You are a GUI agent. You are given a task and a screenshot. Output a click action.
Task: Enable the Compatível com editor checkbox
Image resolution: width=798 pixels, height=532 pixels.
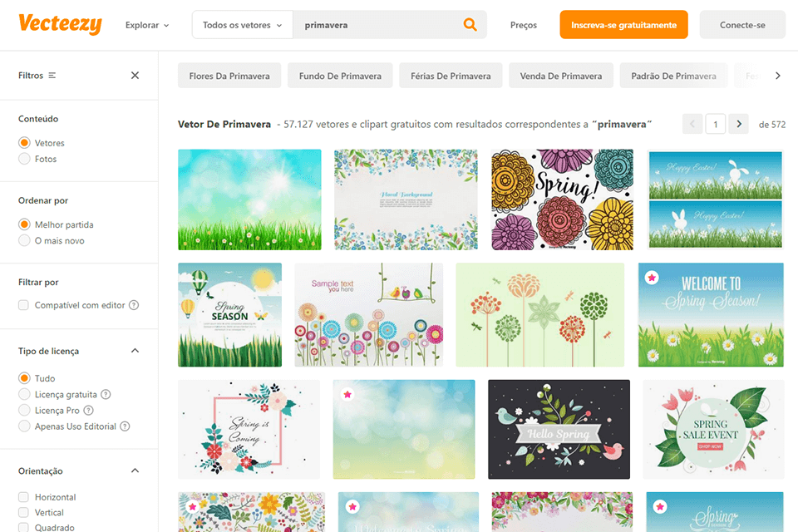coord(23,304)
